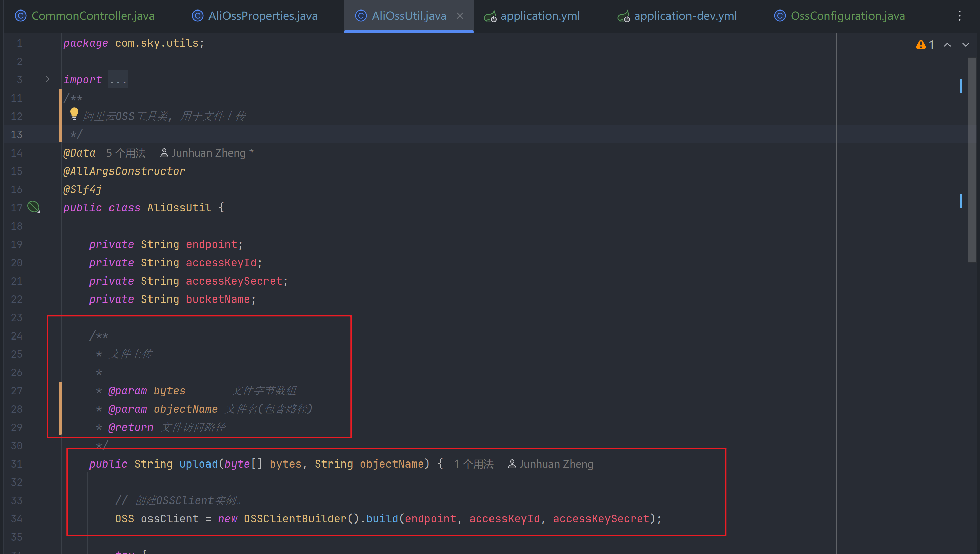Open the OssConfiguration.java tab
The image size is (980, 554).
pos(847,16)
